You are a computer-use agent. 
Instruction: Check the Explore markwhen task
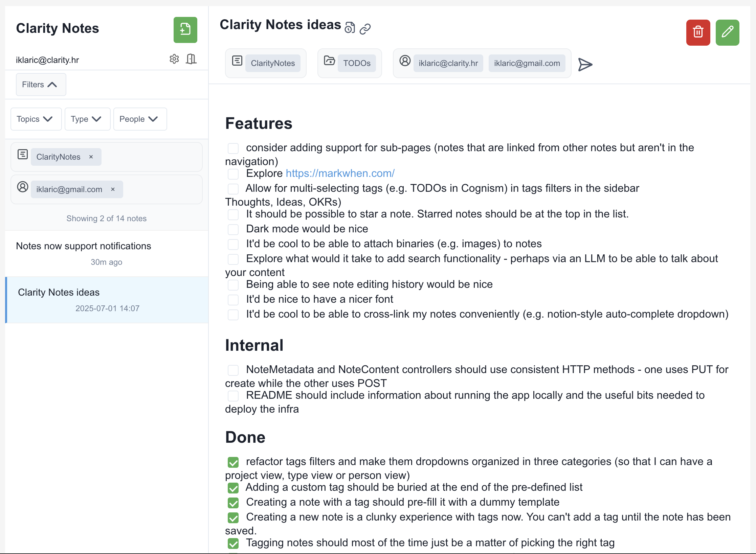233,174
